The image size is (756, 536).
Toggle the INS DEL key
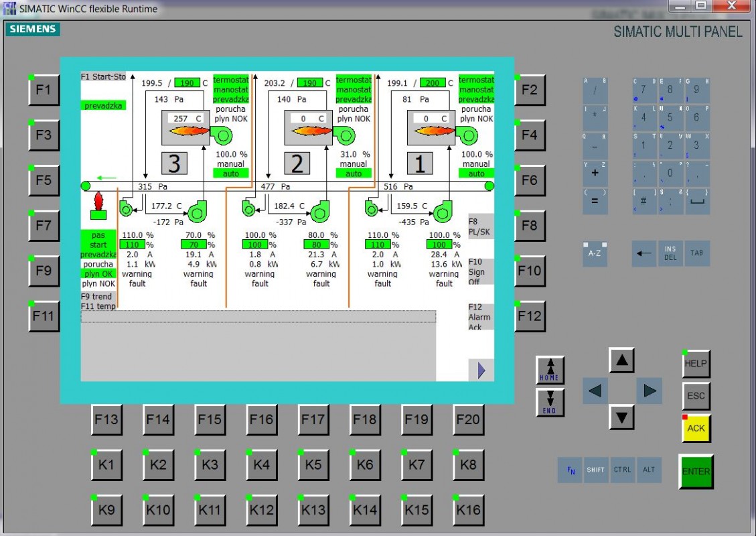point(670,253)
